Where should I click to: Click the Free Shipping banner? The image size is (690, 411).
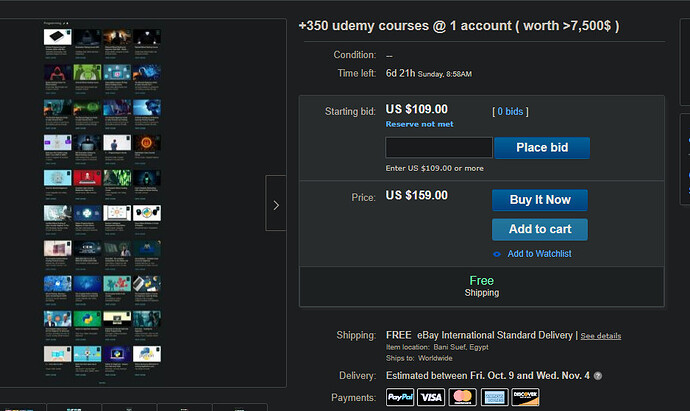[x=481, y=286]
